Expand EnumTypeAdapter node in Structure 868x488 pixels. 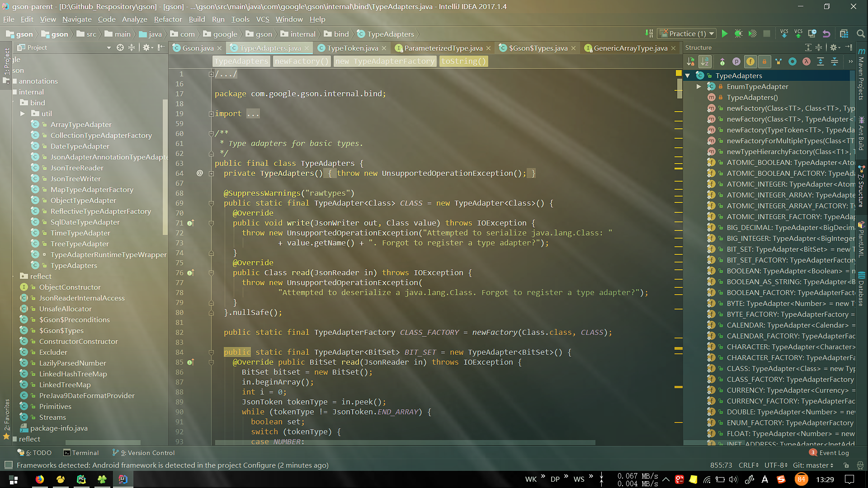click(699, 87)
